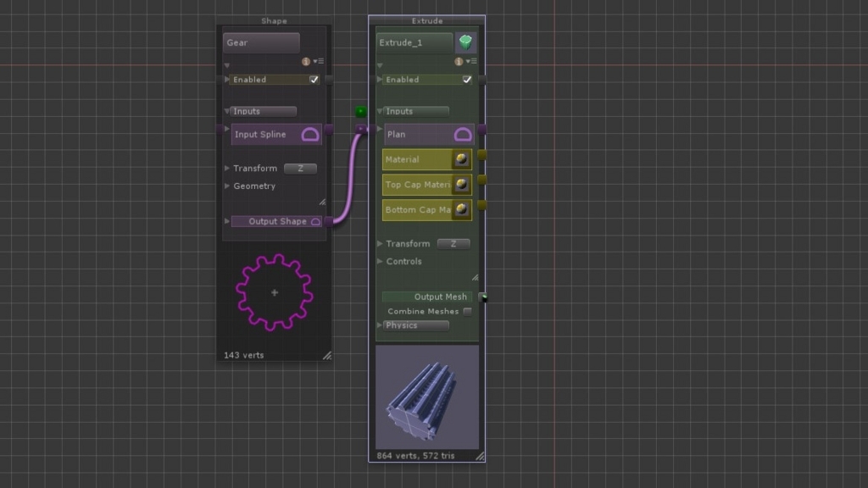Click the green add-input button left of Extrude Inputs

361,111
